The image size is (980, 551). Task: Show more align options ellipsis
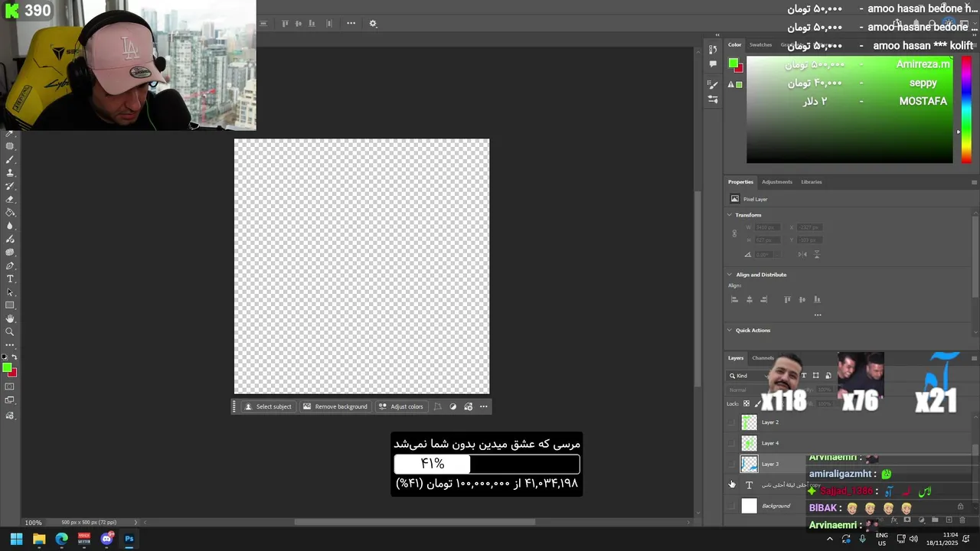pos(818,315)
